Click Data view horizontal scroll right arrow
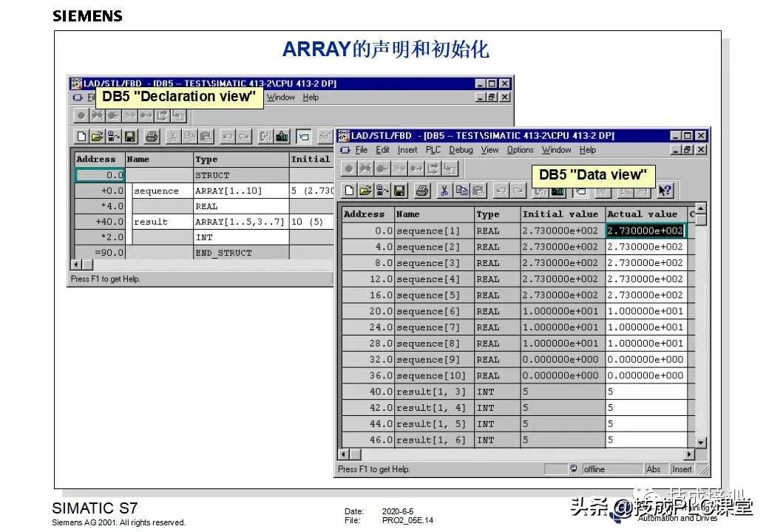Image resolution: width=769 pixels, height=532 pixels. tap(690, 454)
